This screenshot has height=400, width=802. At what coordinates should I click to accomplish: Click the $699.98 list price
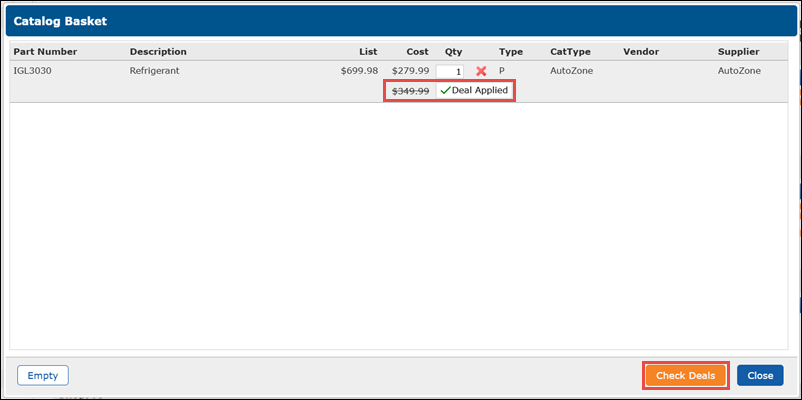[359, 72]
